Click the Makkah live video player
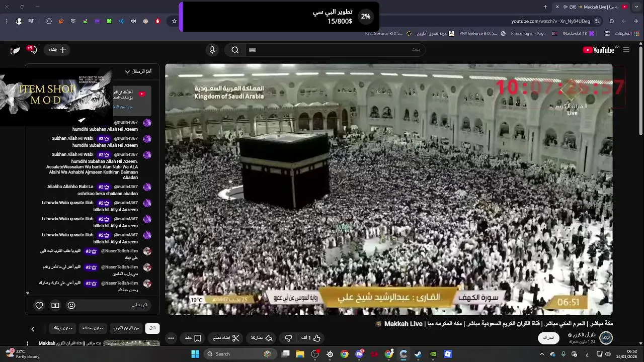 click(389, 190)
